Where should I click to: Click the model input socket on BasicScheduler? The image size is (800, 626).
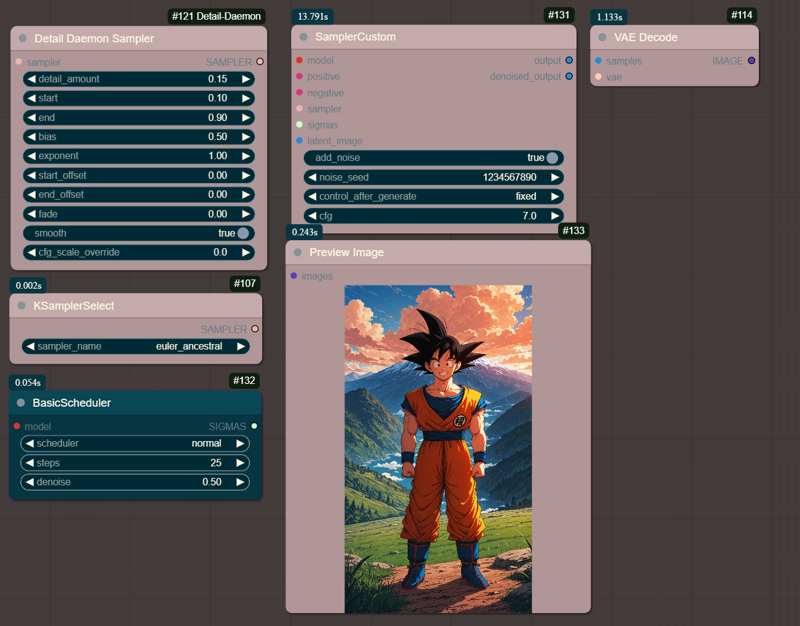pyautogui.click(x=17, y=426)
